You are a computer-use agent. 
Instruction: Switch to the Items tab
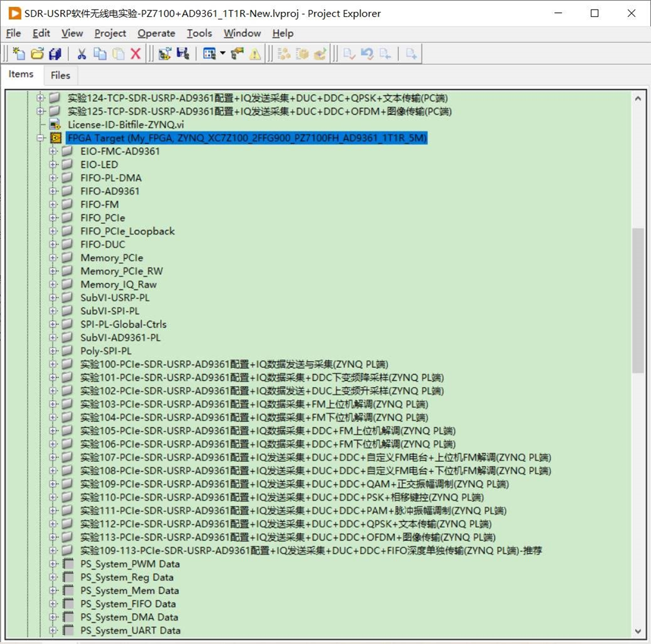21,74
